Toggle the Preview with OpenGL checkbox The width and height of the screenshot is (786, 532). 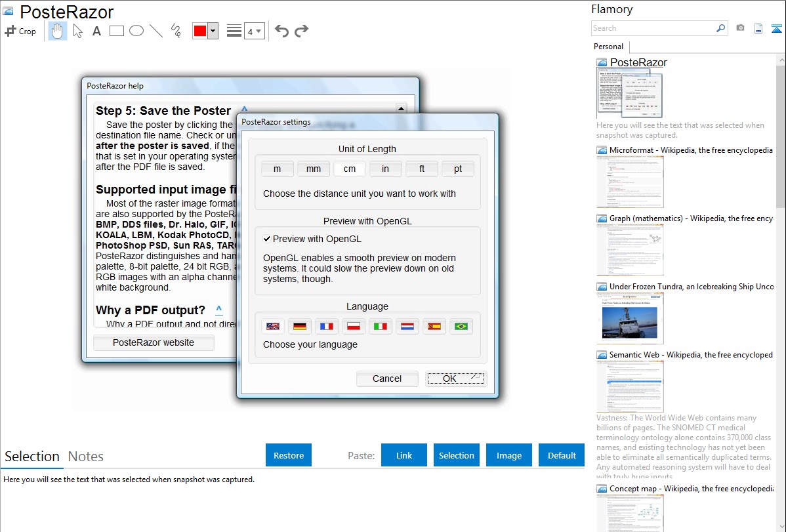pyautogui.click(x=267, y=239)
